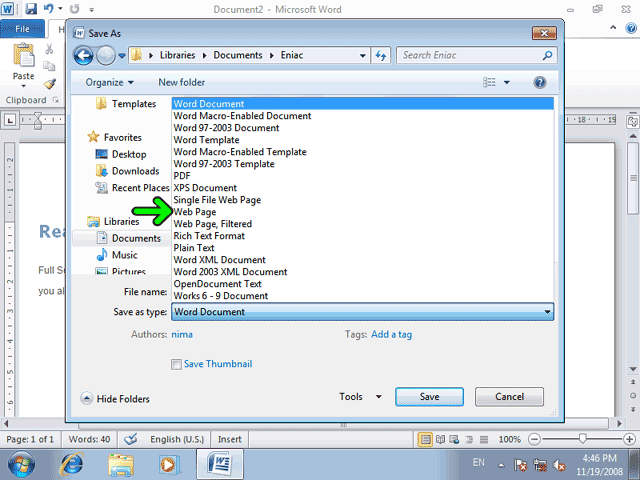The width and height of the screenshot is (640, 480).
Task: Click the Save icon in Quick Access toolbar
Action: click(31, 9)
